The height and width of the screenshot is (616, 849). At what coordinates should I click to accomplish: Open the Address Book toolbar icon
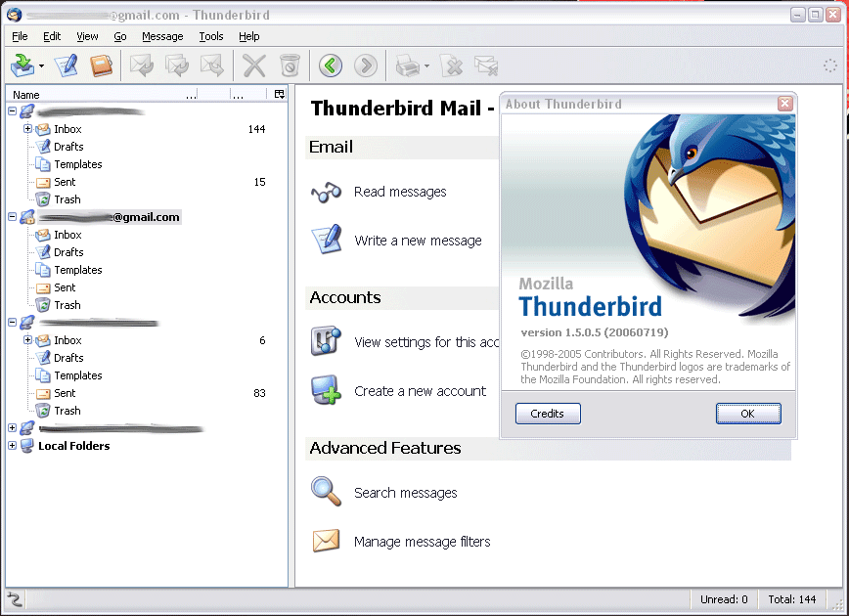(x=101, y=66)
